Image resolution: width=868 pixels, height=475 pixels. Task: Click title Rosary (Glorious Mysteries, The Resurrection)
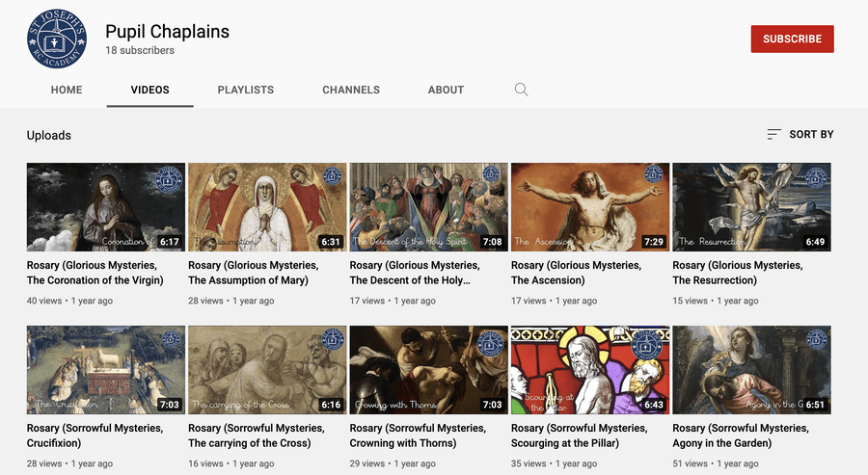coord(738,273)
